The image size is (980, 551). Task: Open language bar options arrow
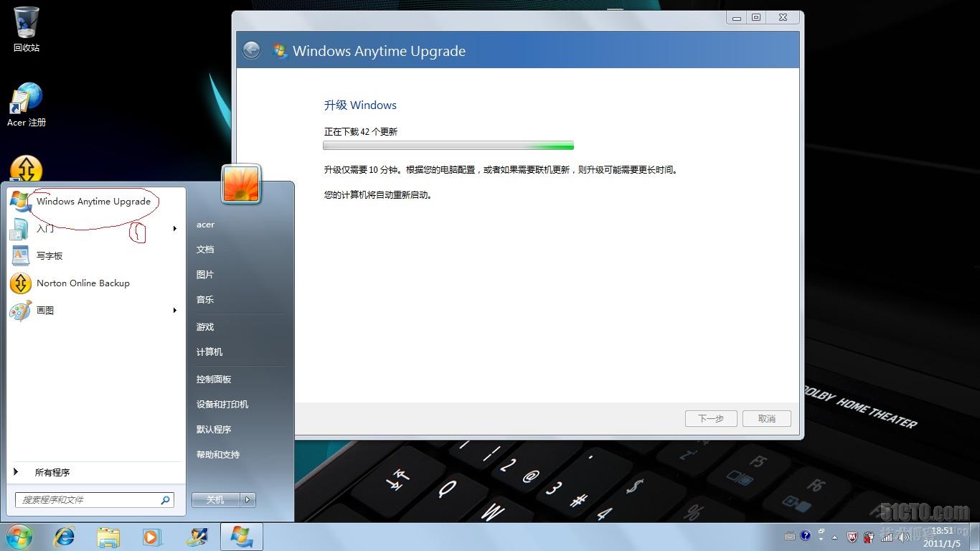pyautogui.click(x=821, y=540)
